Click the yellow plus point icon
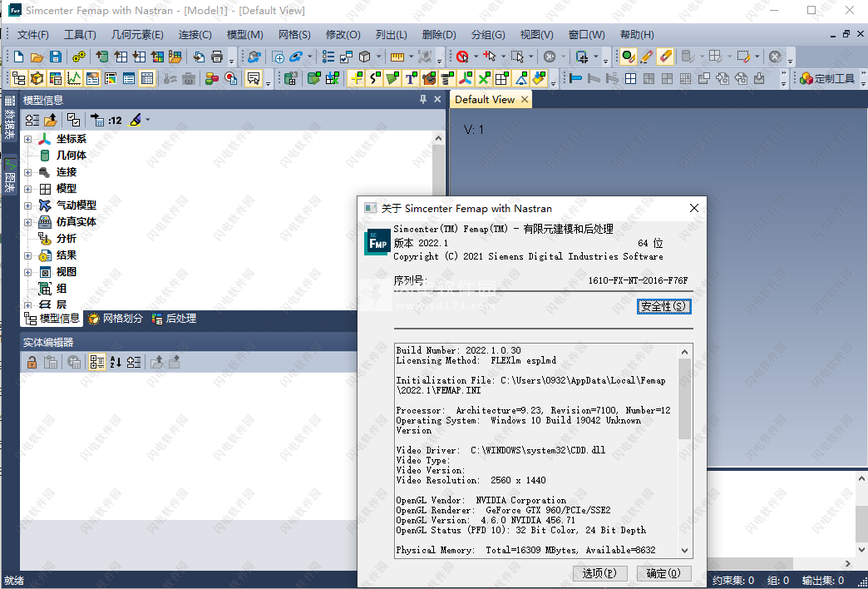 coord(357,79)
